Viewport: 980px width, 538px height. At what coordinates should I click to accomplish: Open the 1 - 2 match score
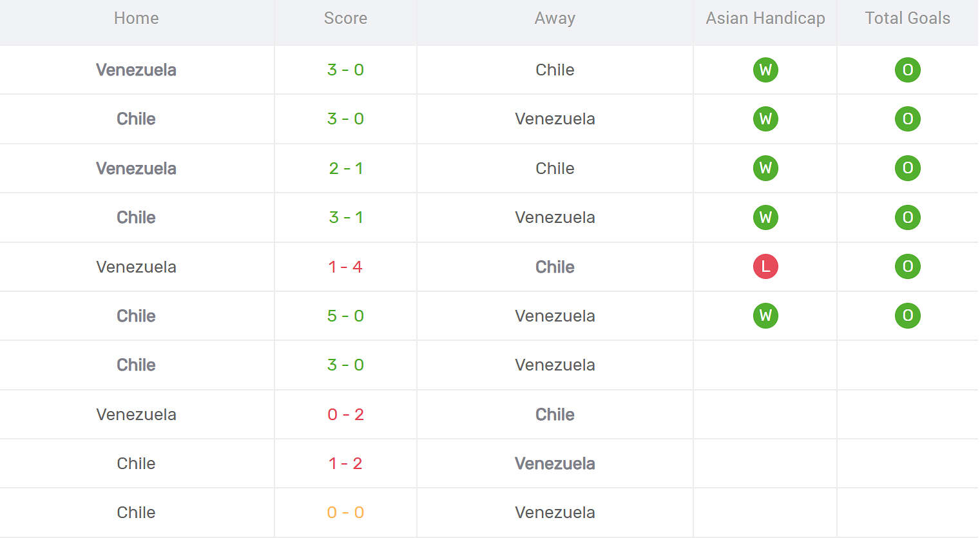345,463
